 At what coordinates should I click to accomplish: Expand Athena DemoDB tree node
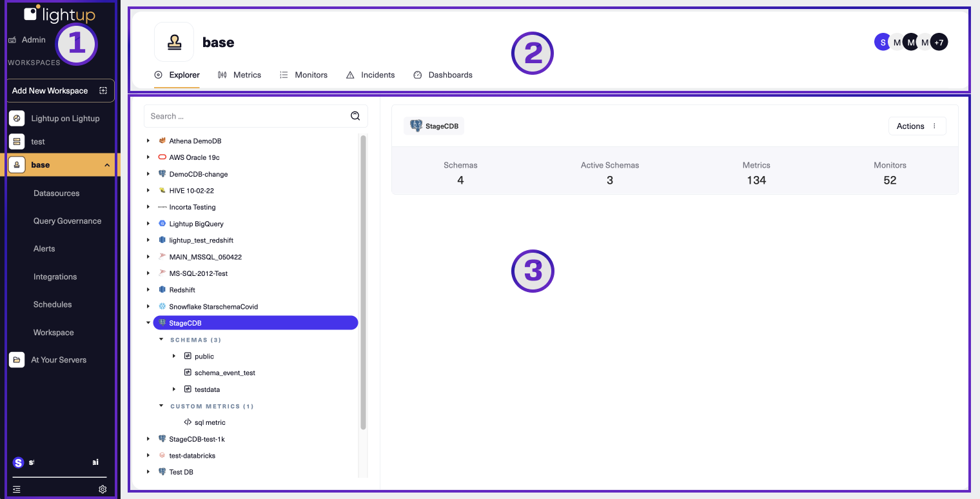(x=148, y=141)
